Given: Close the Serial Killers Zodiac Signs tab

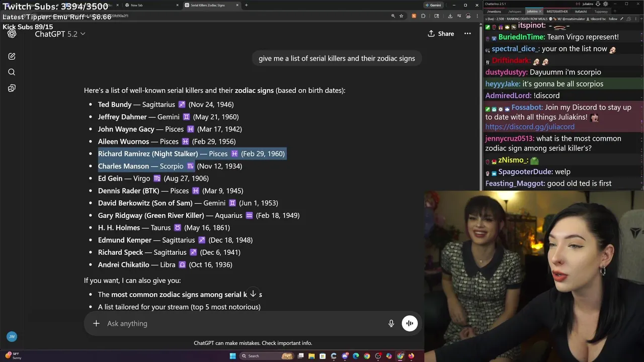Looking at the screenshot, I should click(x=237, y=5).
